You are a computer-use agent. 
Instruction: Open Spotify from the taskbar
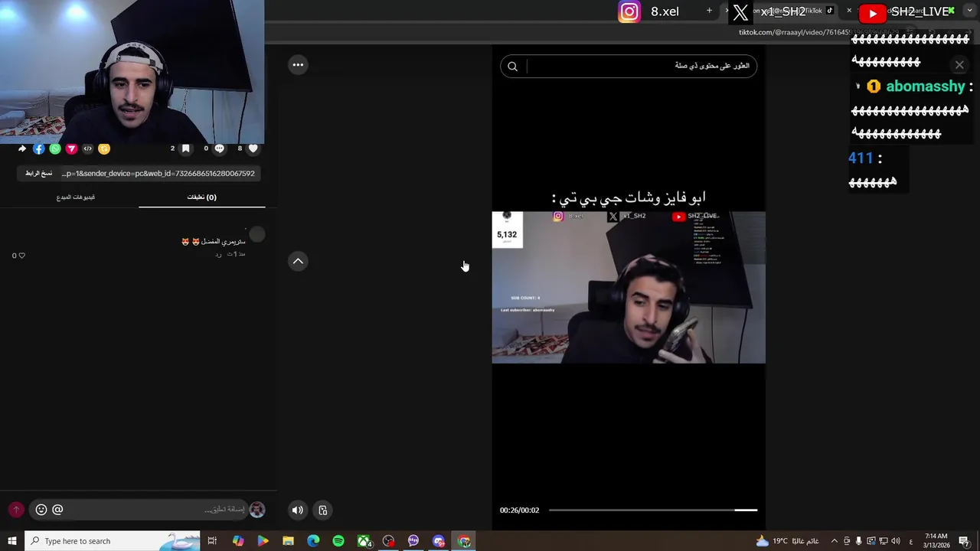338,541
